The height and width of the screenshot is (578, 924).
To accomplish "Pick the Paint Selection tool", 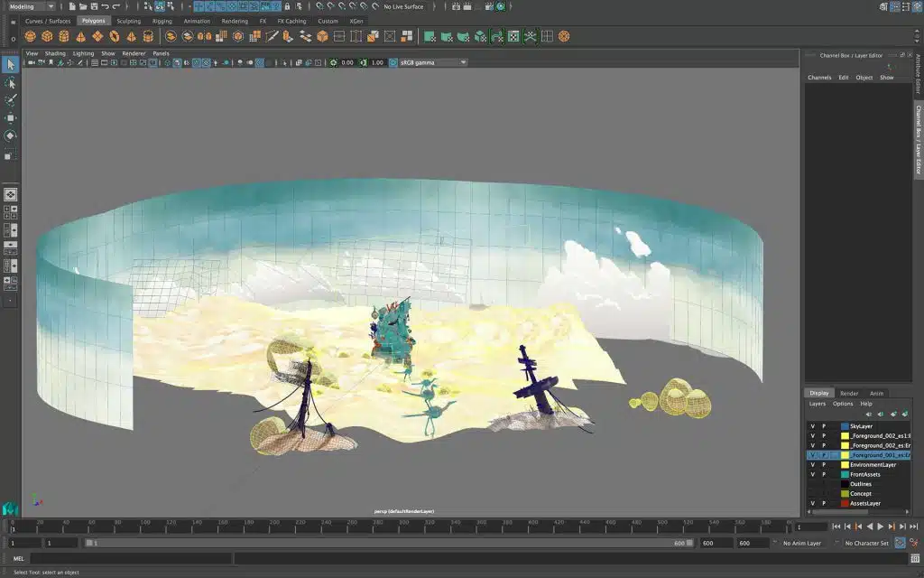I will [x=10, y=100].
